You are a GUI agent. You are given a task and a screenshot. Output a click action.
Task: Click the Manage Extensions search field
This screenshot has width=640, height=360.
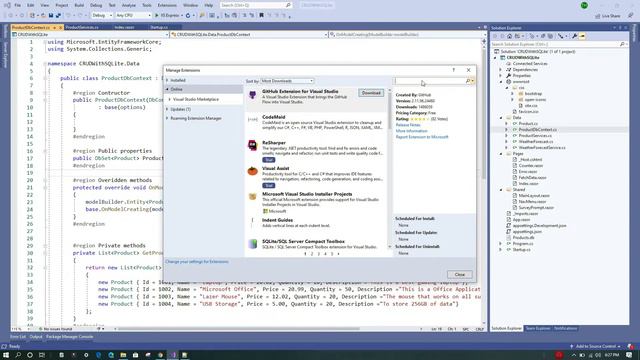coord(429,81)
